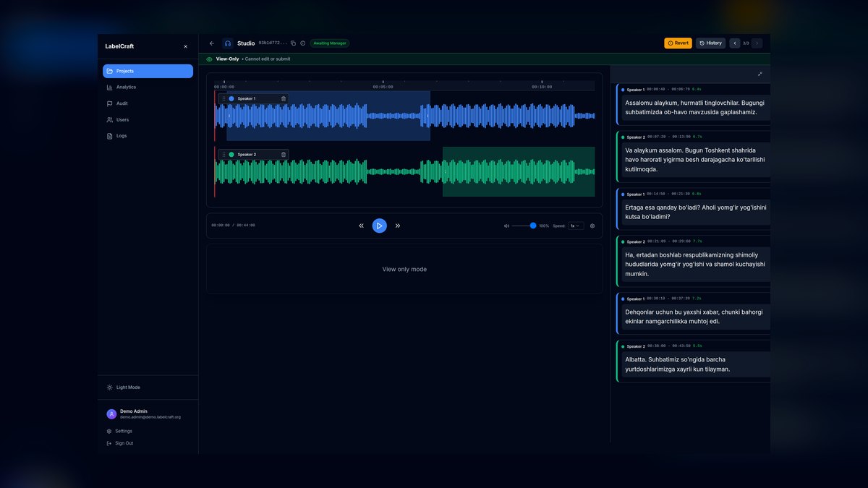Screen dimensions: 868x488
Task: Copy the task ID 93b1d772
Action: point(293,43)
